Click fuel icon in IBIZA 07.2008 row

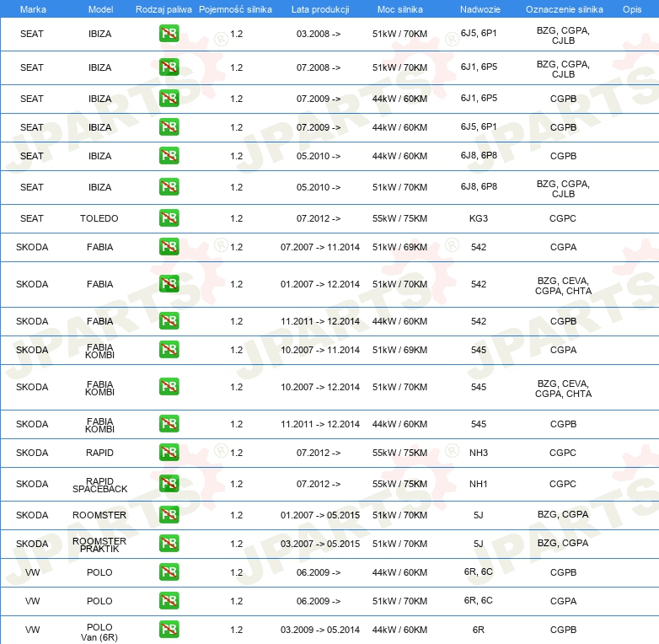pos(169,67)
